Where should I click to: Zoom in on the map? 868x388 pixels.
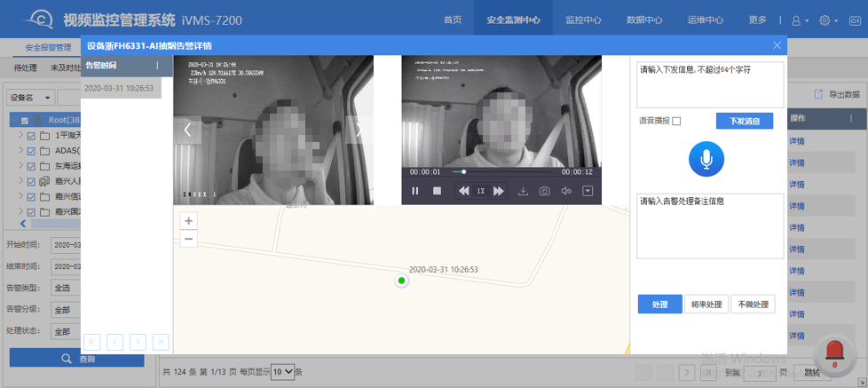click(x=189, y=221)
